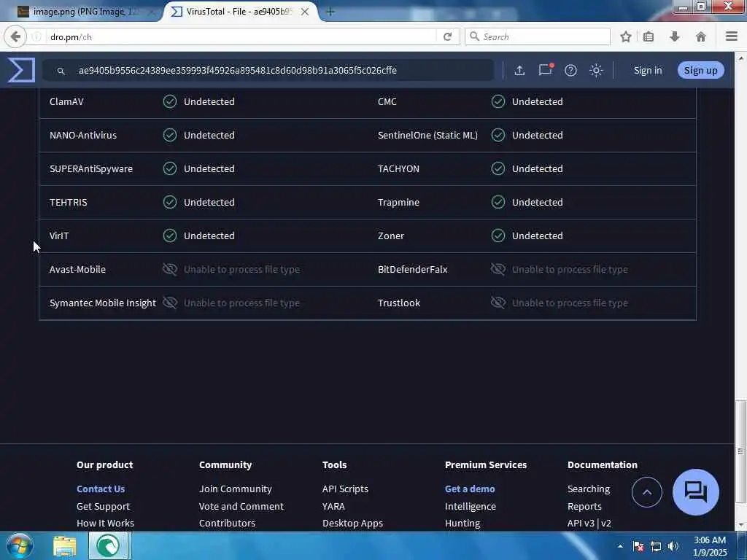Click the YARA link
Viewport: 747px width, 560px height.
pyautogui.click(x=333, y=506)
